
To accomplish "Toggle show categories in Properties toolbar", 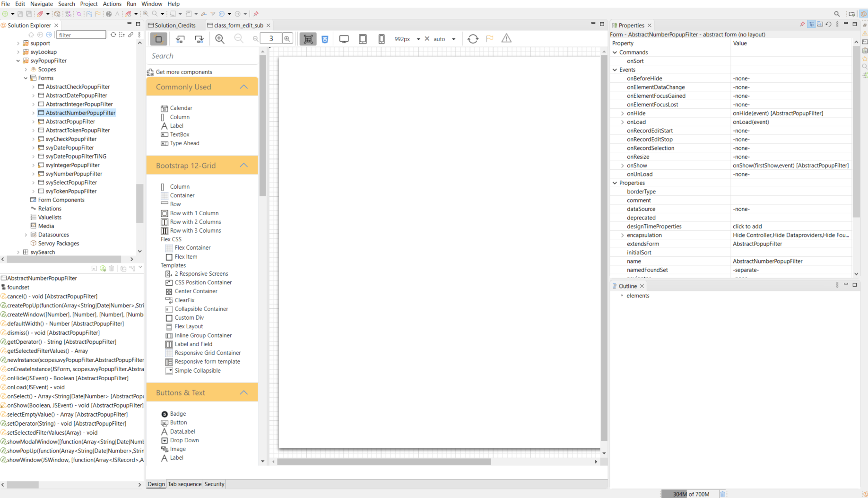I will (811, 24).
